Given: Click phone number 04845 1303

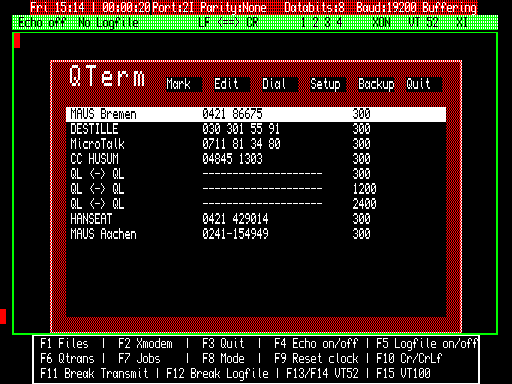Looking at the screenshot, I should point(232,159).
